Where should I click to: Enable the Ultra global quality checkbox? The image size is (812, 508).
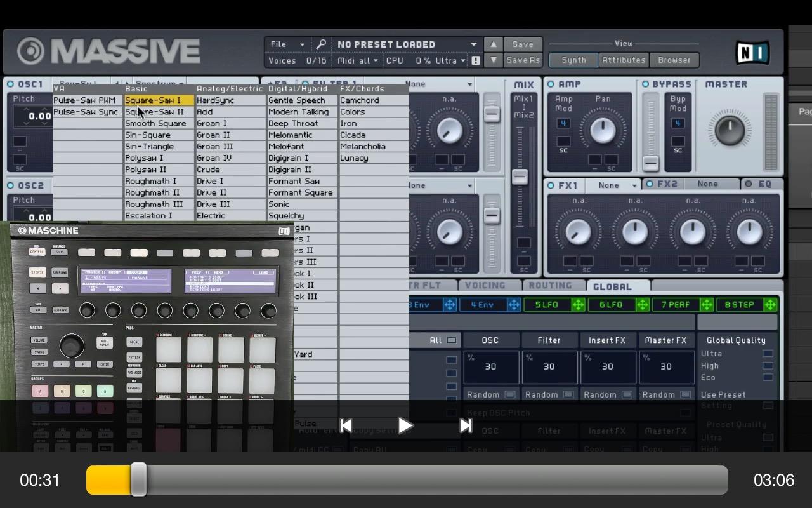[768, 354]
